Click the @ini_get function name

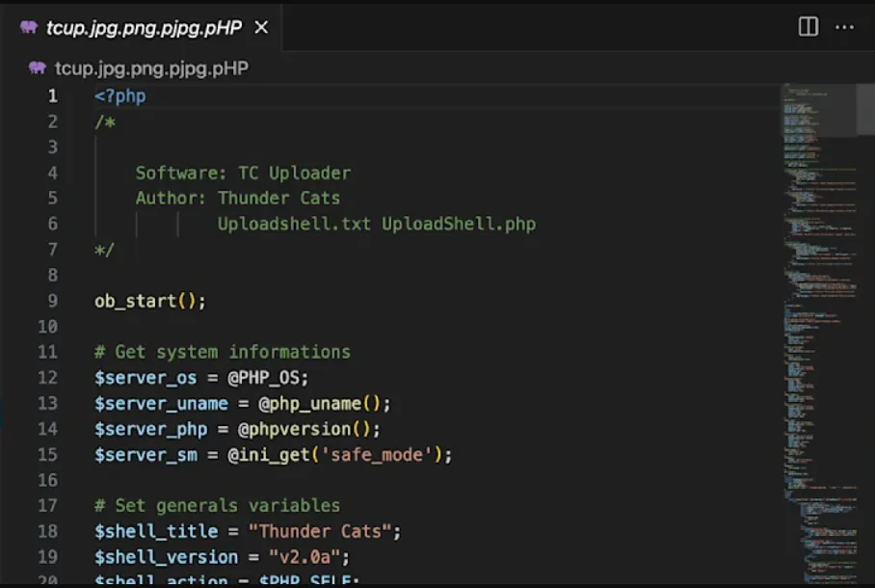point(269,455)
